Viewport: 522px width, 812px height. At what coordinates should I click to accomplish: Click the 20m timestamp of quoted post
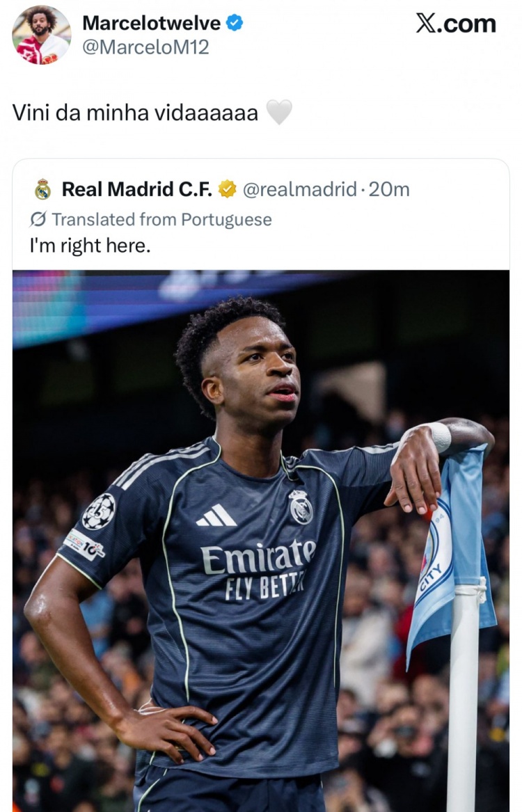click(389, 189)
